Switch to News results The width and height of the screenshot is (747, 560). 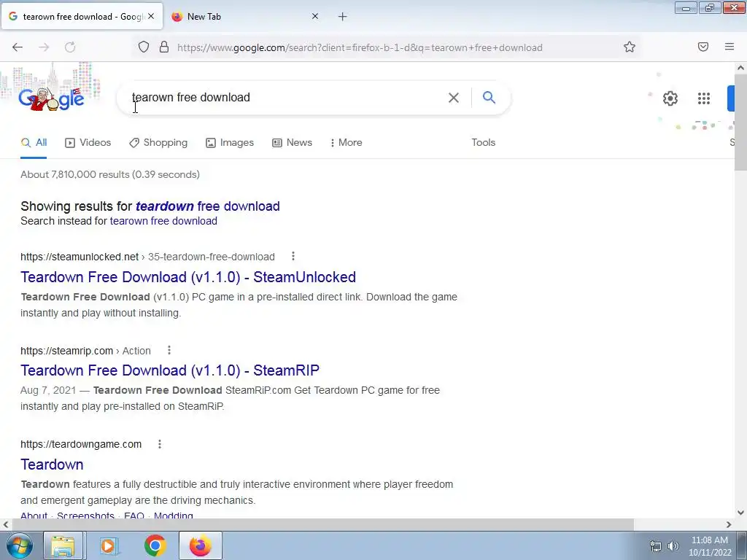(x=292, y=143)
